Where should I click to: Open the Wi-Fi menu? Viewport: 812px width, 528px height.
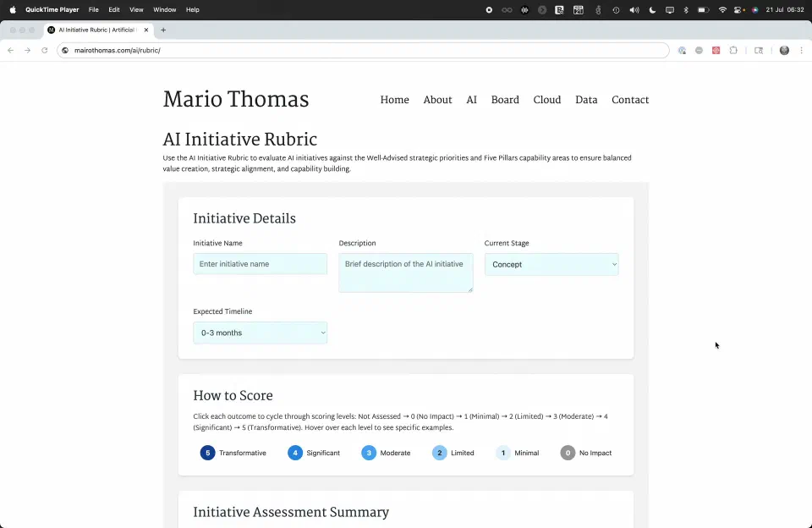coord(722,10)
